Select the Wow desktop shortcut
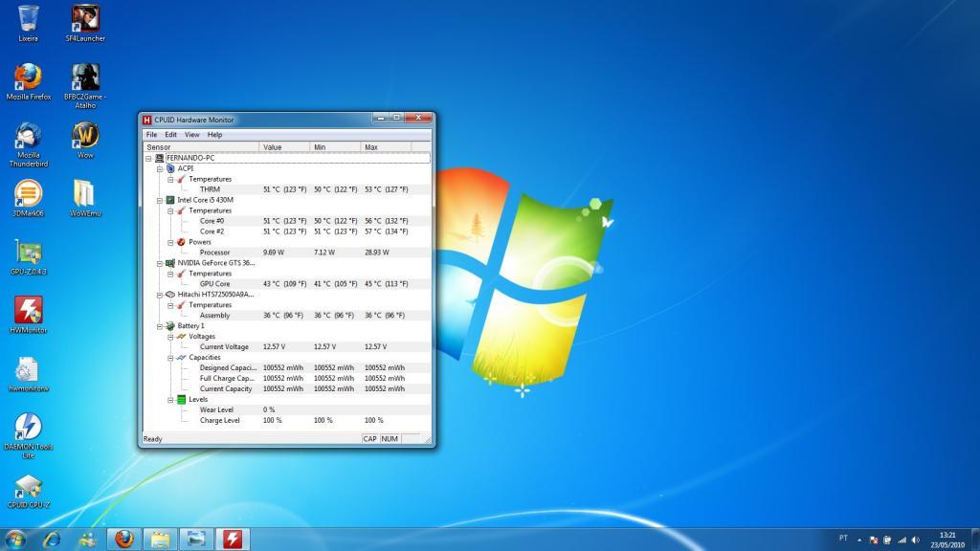This screenshot has height=551, width=980. (85, 140)
